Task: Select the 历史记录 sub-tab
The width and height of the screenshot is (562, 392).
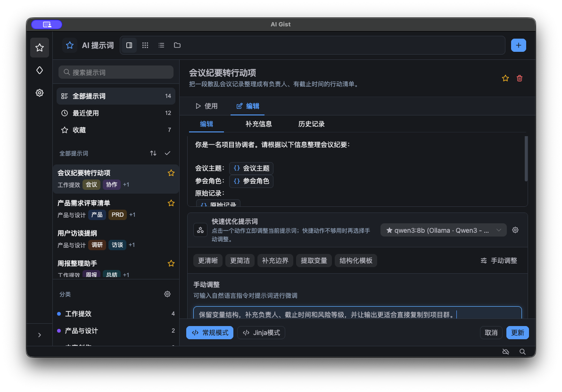Action: pyautogui.click(x=312, y=124)
